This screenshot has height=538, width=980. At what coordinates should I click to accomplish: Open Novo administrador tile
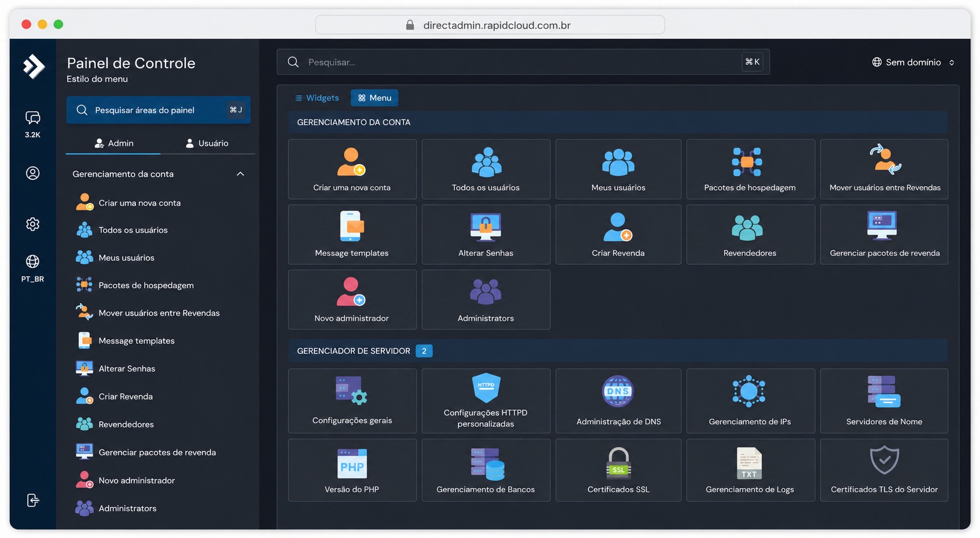click(x=352, y=299)
